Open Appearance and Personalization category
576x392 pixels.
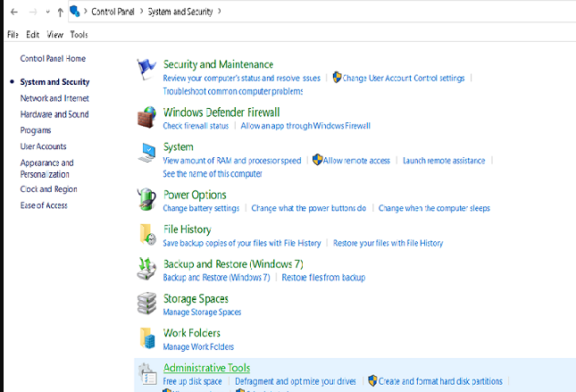[x=47, y=168]
